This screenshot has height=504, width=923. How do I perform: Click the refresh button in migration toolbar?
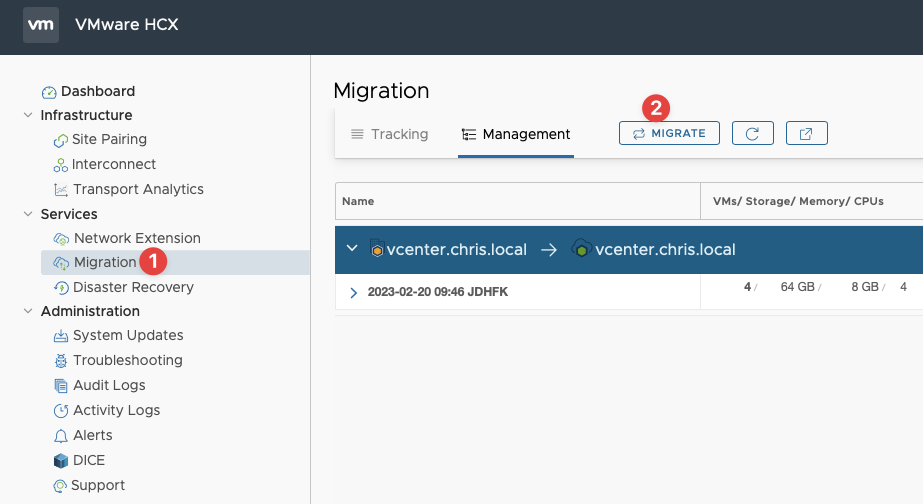coord(752,133)
